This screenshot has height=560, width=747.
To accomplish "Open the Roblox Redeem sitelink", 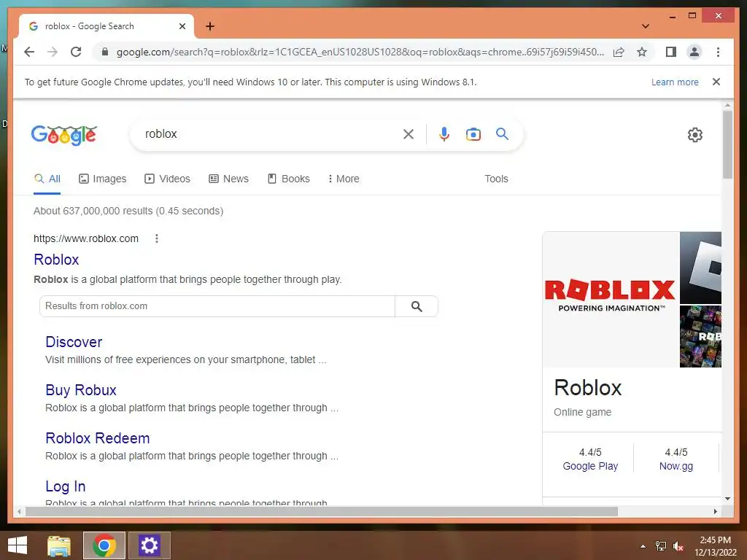I will pos(98,438).
